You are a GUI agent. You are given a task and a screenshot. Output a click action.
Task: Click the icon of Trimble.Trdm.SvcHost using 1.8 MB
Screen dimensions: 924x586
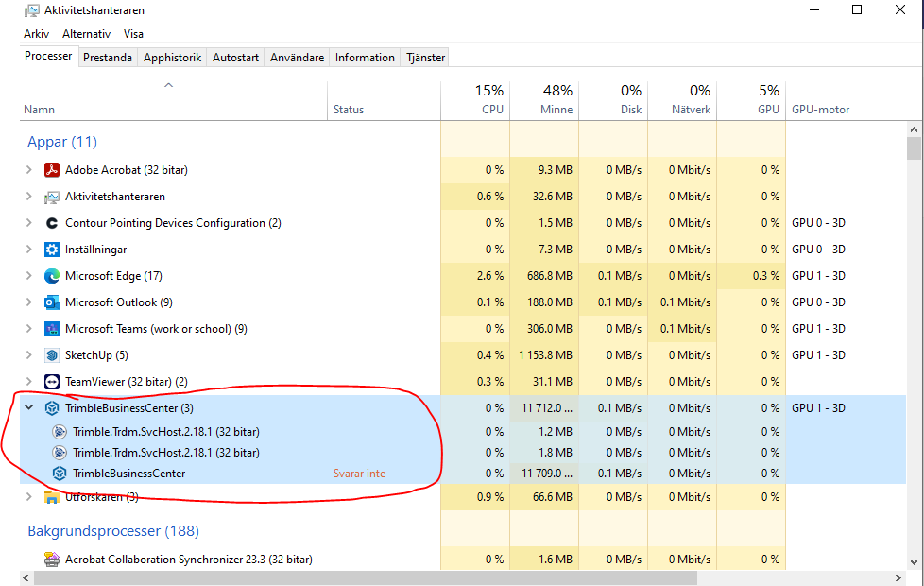click(60, 452)
